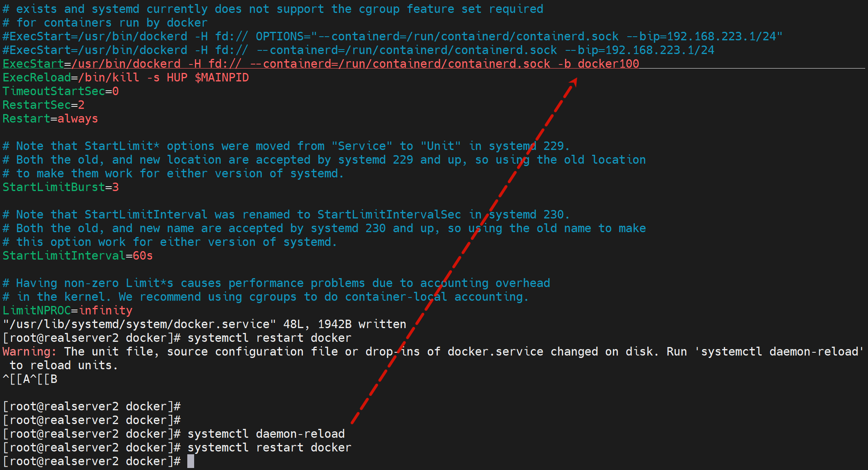Click the 'docker100' bridge name text
The height and width of the screenshot is (470, 868).
point(608,64)
